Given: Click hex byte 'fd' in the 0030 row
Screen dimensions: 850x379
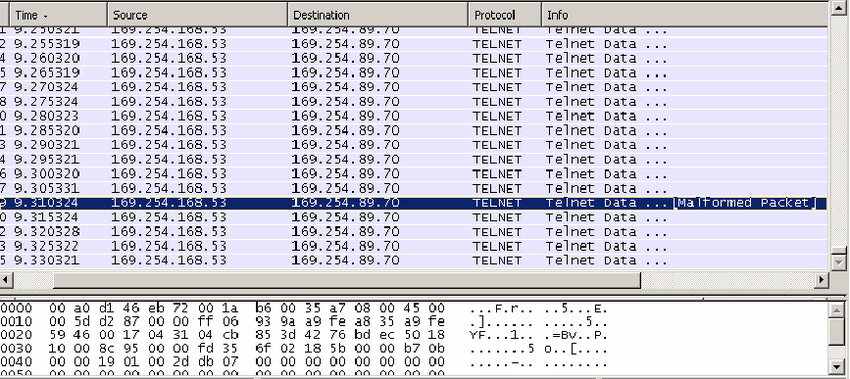Looking at the screenshot, I should [205, 348].
